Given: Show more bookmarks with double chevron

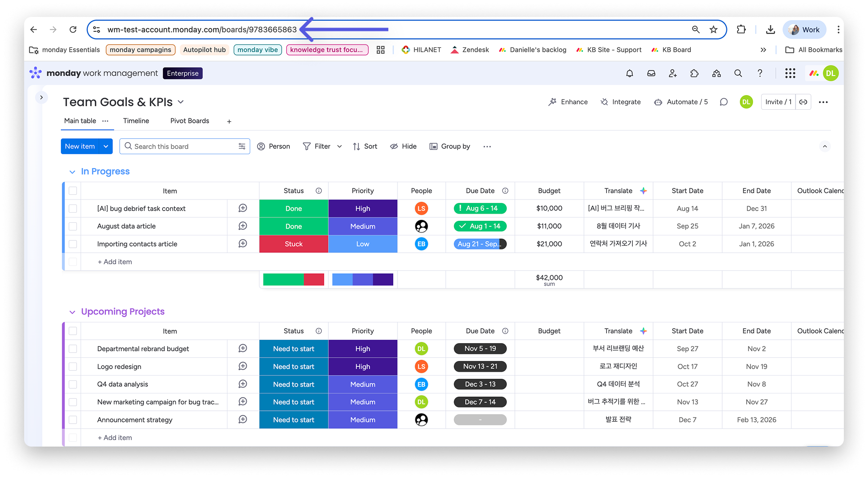Looking at the screenshot, I should [x=763, y=50].
